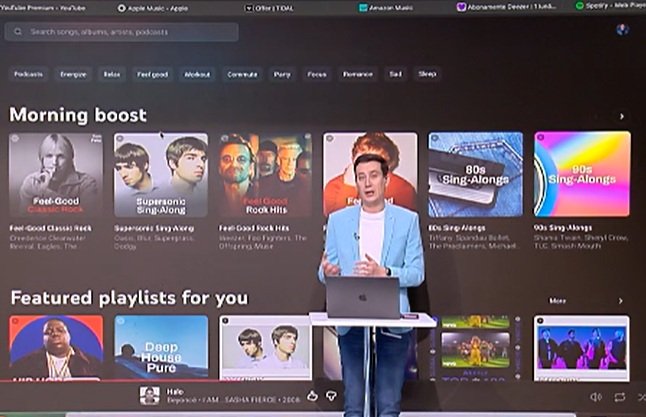Open Deep House Pure playlist cover
Screen dimensions: 646x417
pos(161,348)
